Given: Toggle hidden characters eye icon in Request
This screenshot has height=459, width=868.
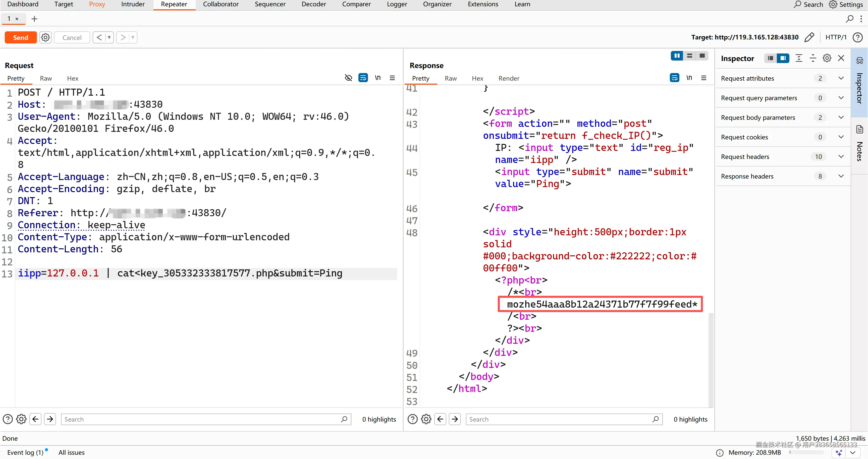Looking at the screenshot, I should pos(348,78).
